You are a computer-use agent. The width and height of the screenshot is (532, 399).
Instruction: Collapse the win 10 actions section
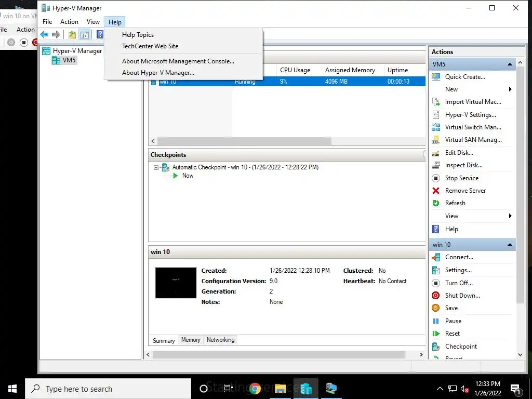point(510,245)
